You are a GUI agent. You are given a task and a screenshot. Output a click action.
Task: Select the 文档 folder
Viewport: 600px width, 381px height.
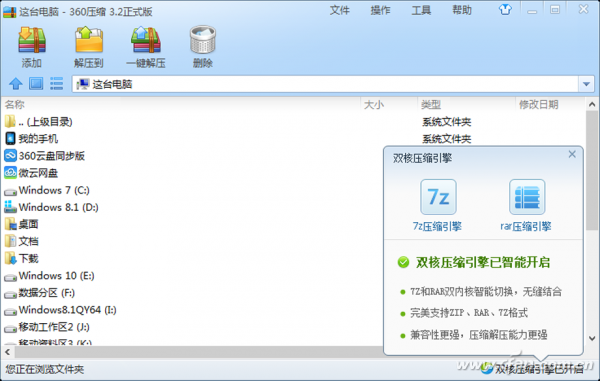pyautogui.click(x=21, y=241)
